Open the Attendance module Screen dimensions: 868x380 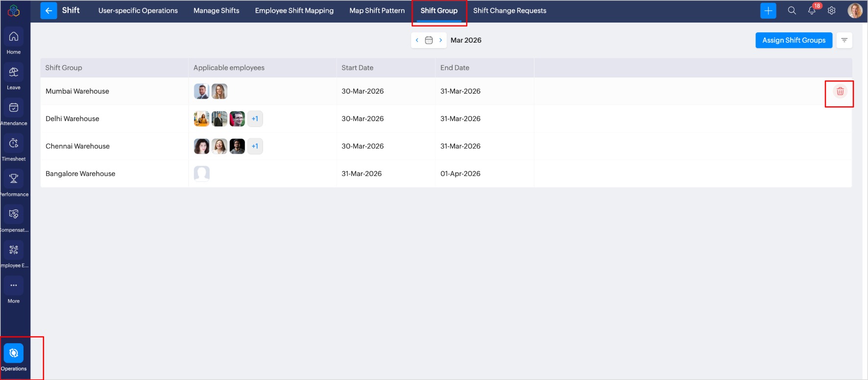coord(14,108)
